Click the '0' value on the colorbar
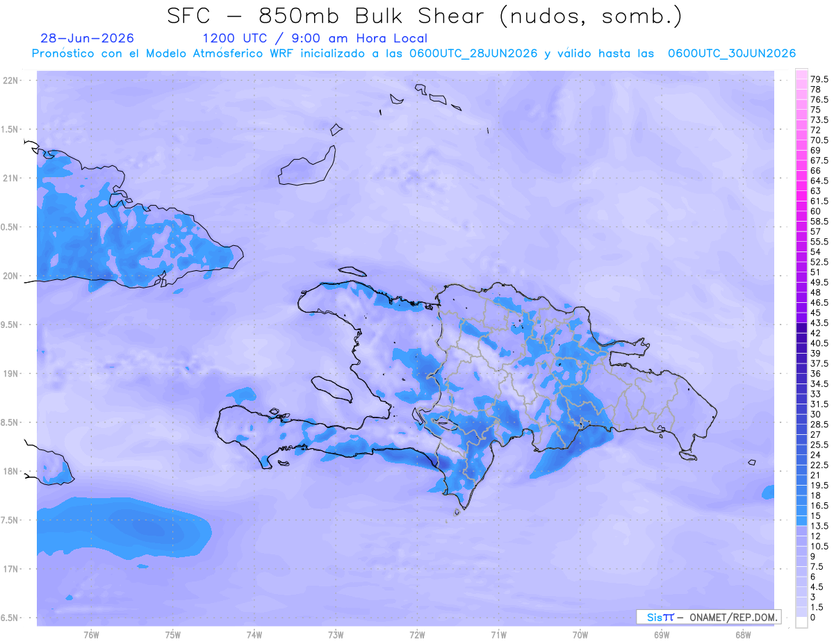This screenshot has height=644, width=834. tap(813, 617)
